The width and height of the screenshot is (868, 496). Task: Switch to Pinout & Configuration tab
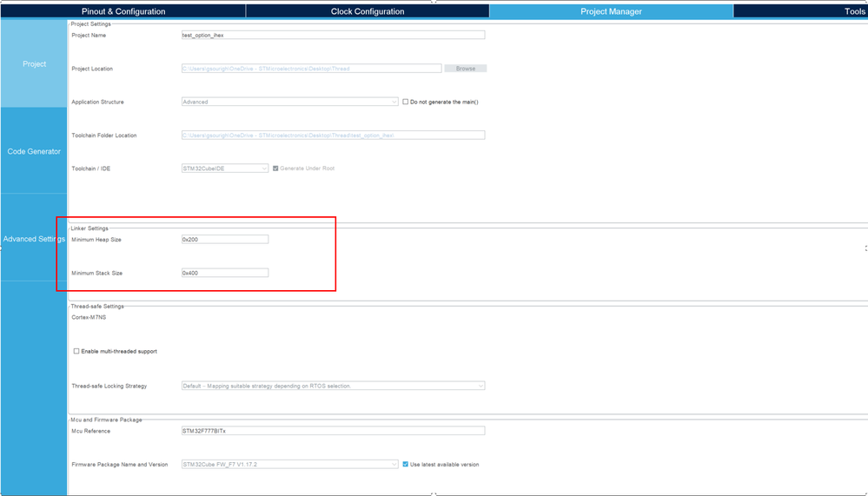pyautogui.click(x=123, y=11)
